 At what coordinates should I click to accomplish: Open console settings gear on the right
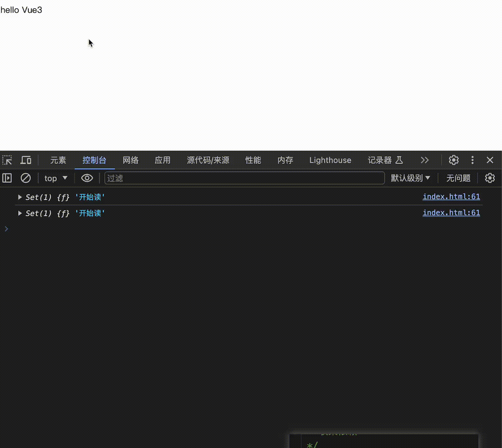coord(490,178)
